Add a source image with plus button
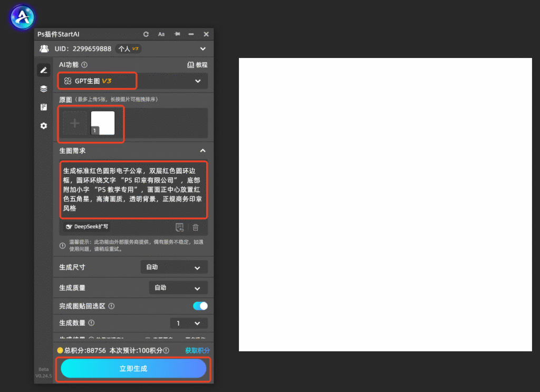 pyautogui.click(x=75, y=123)
